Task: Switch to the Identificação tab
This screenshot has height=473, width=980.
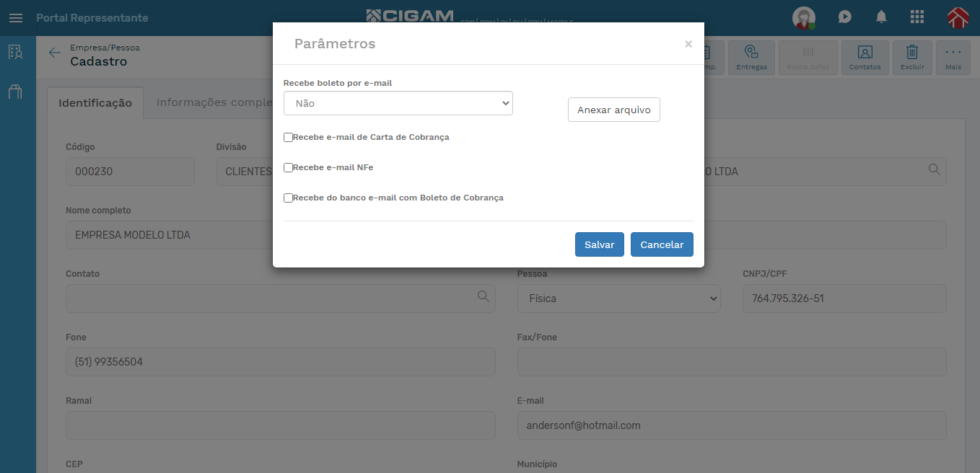Action: [95, 103]
